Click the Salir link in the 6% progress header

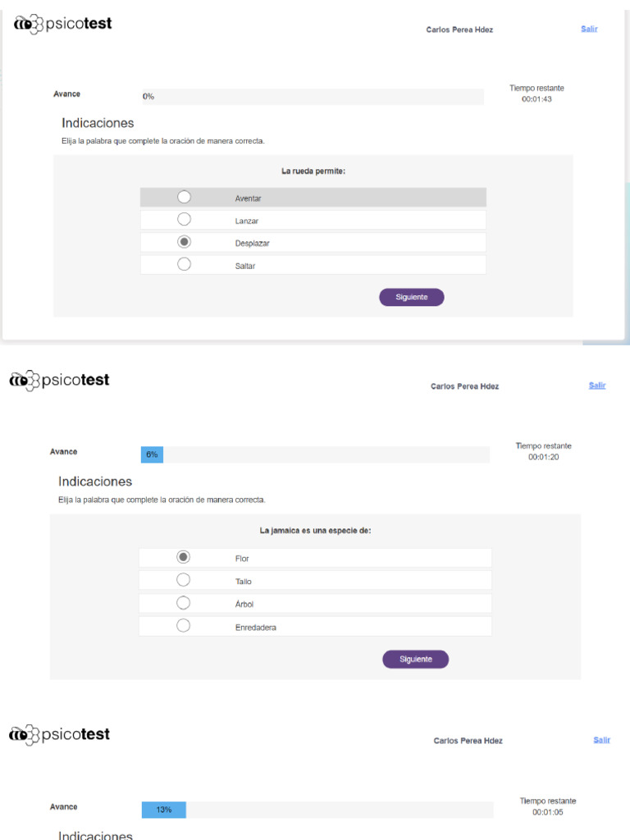click(597, 385)
